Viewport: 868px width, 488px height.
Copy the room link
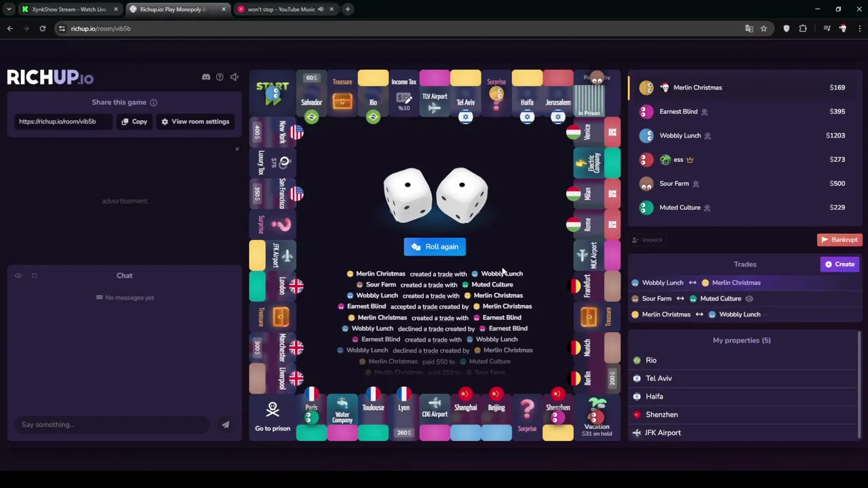tap(134, 121)
